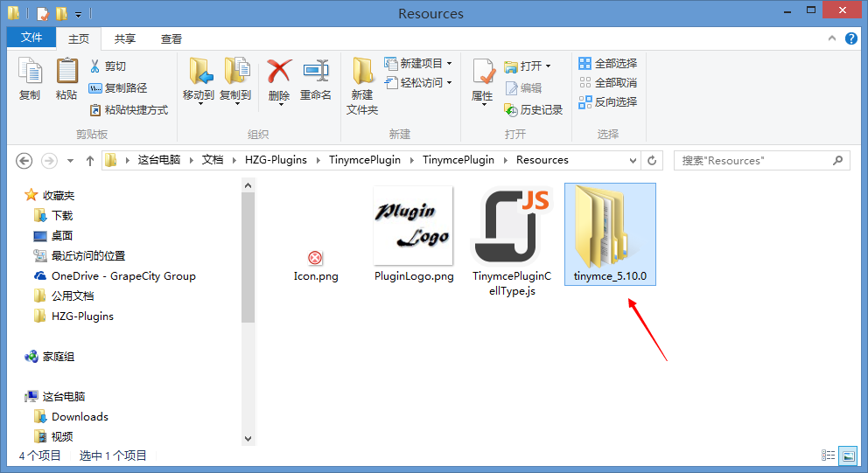The height and width of the screenshot is (473, 868).
Task: Click Homegroup (家庭组) in sidebar
Action: point(50,356)
